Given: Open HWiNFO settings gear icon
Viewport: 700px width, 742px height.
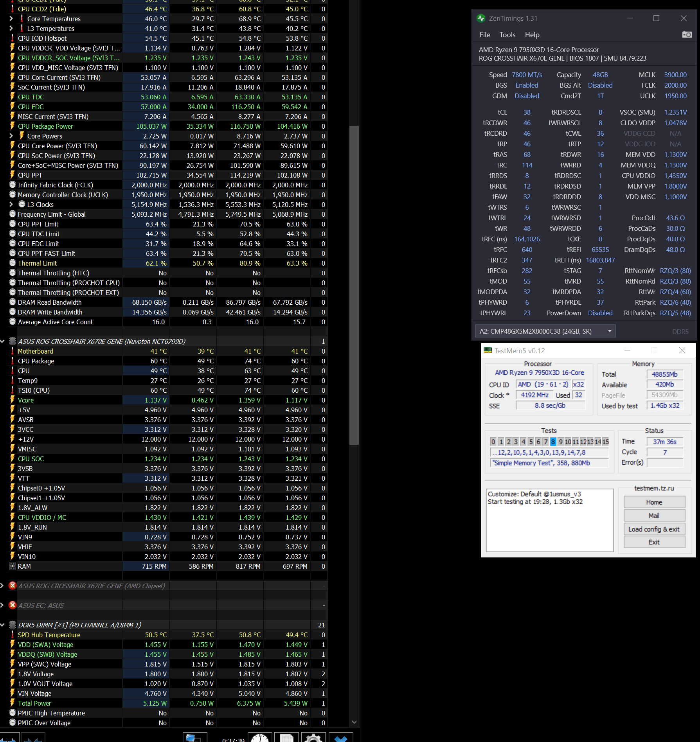Looking at the screenshot, I should pos(313,737).
